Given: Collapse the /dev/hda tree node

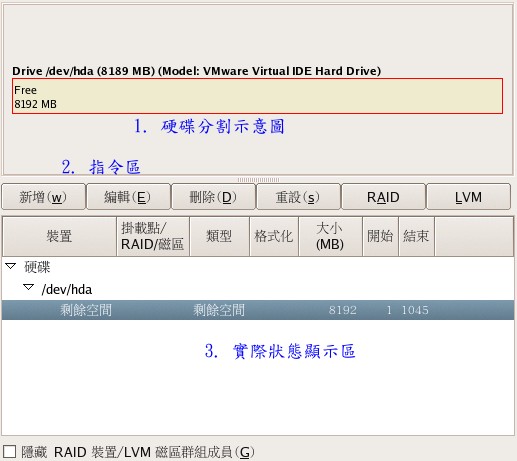Looking at the screenshot, I should (x=29, y=287).
